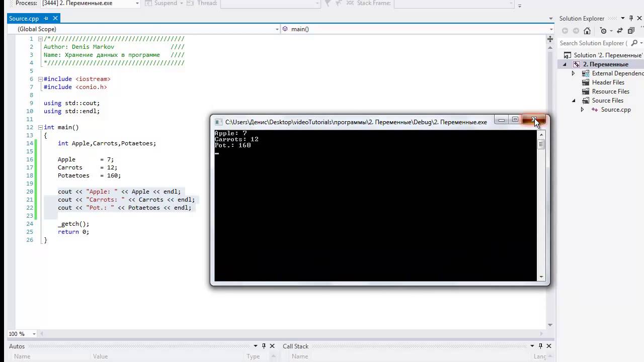
Task: Select the Header Files folder
Action: click(x=608, y=82)
